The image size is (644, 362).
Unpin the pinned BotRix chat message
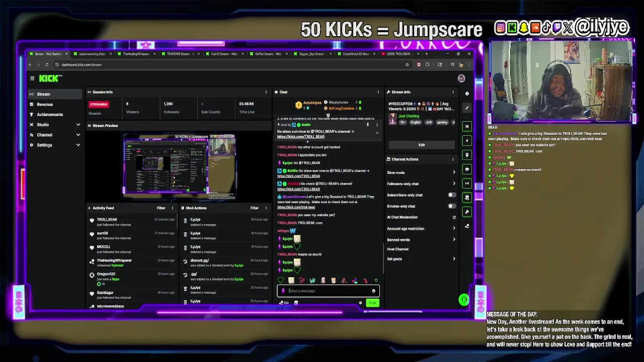coord(368,125)
